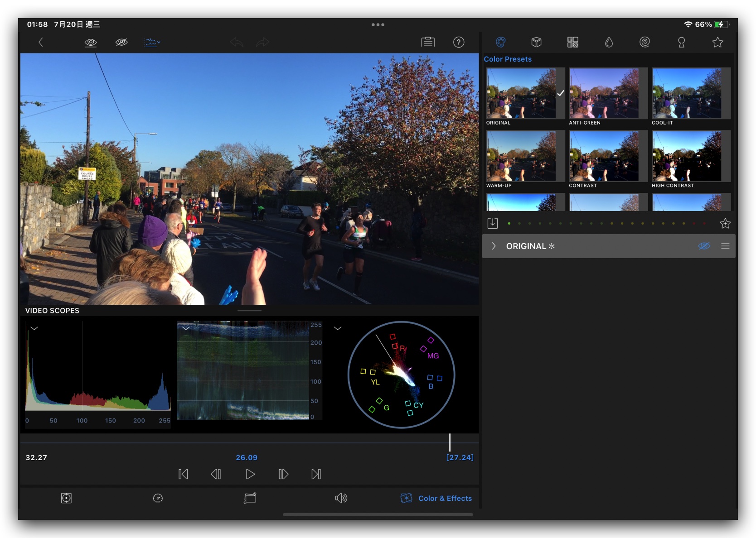Open the project notes clipboard icon
This screenshot has width=756, height=538.
pos(428,42)
